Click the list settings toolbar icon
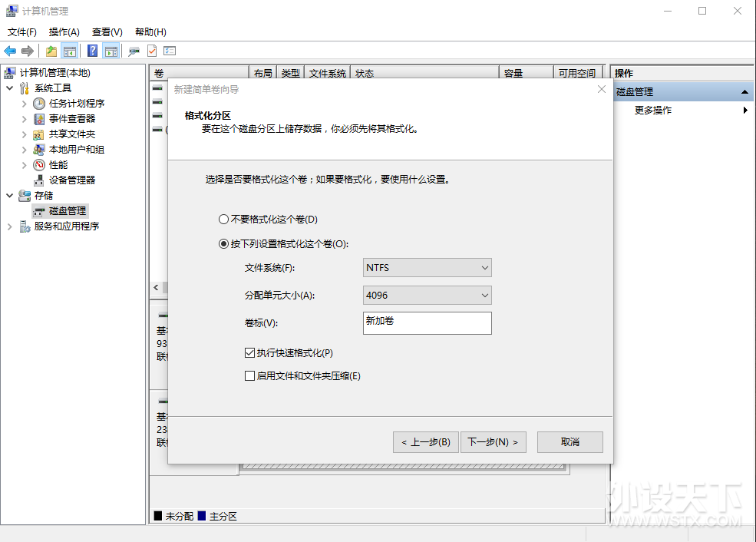Image resolution: width=756 pixels, height=542 pixels. click(170, 51)
